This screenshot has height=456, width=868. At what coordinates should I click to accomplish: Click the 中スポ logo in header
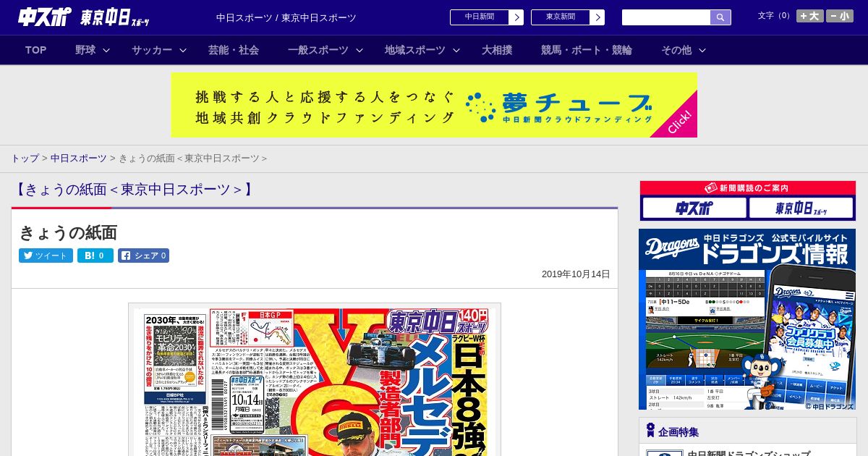tap(45, 17)
